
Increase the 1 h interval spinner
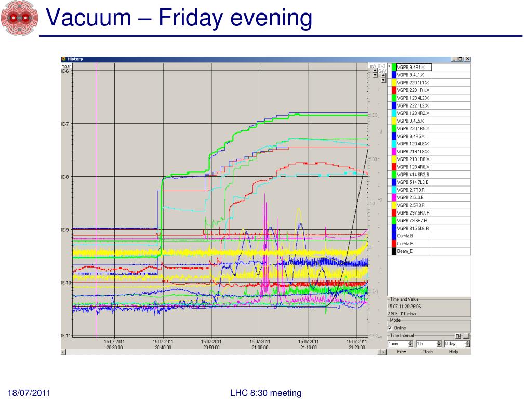pyautogui.click(x=439, y=342)
